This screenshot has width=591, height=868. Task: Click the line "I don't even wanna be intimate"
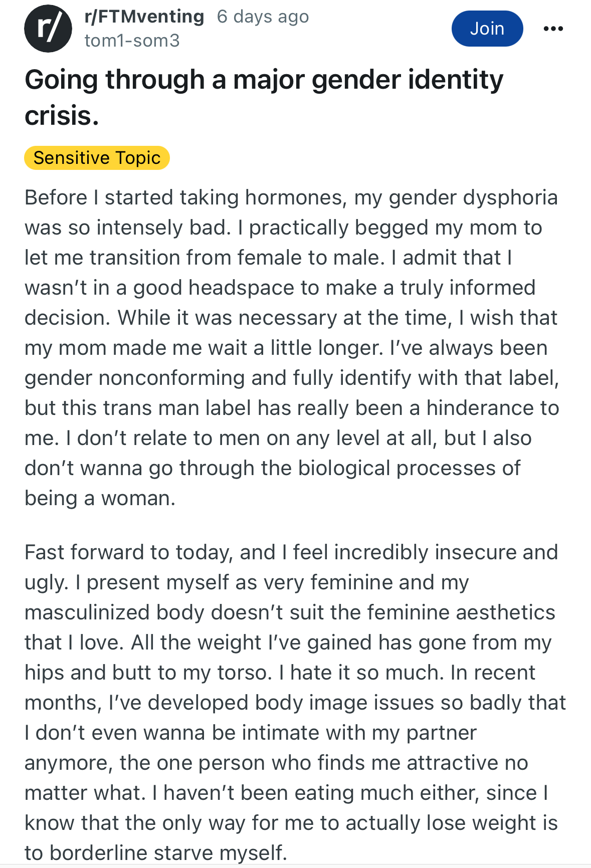pos(251,733)
